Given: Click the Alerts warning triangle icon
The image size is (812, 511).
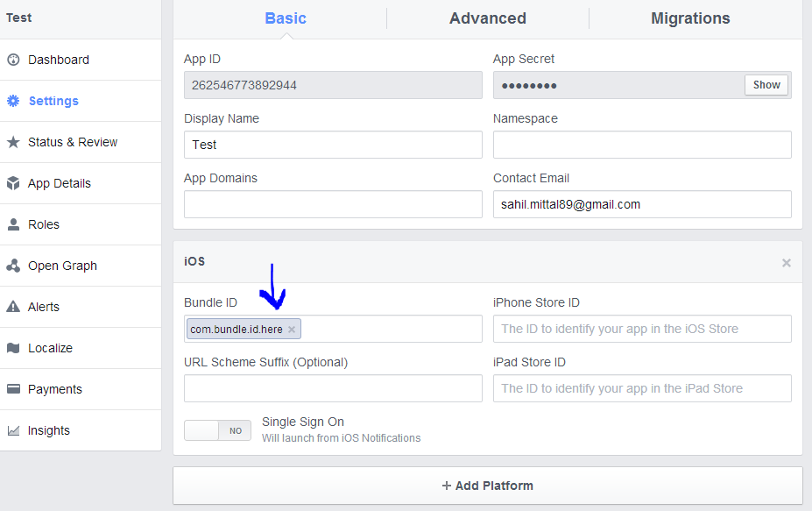Looking at the screenshot, I should pyautogui.click(x=13, y=307).
